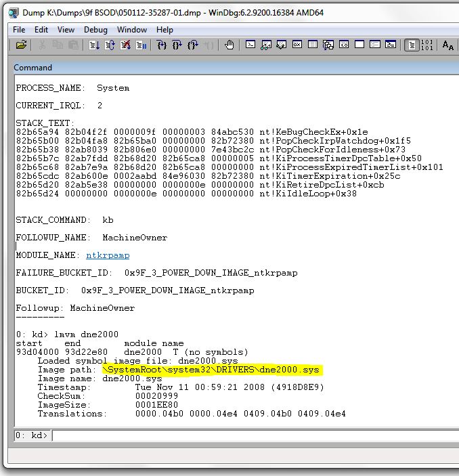
Task: Open the Debug menu
Action: point(95,30)
